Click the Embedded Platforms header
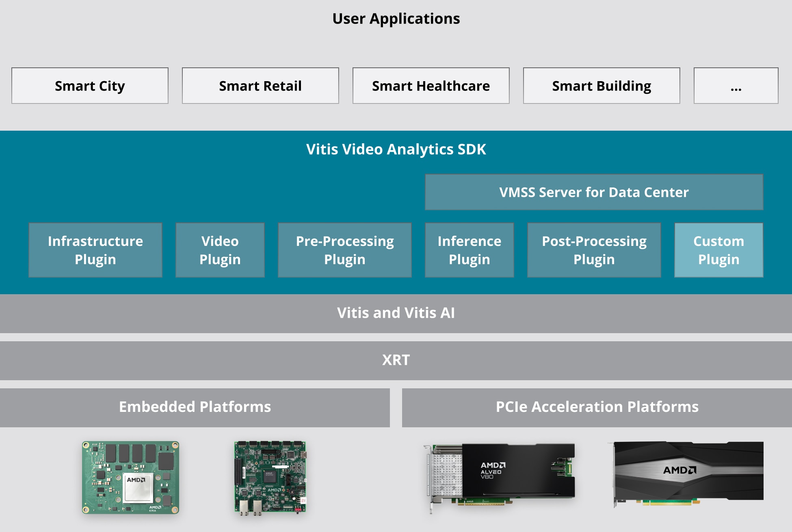 195,407
